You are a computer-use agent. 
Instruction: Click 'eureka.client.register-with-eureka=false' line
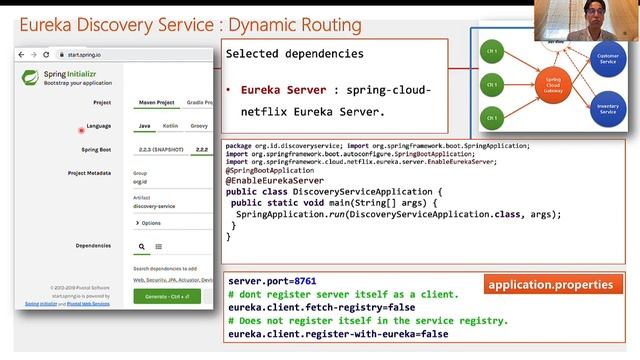click(338, 334)
